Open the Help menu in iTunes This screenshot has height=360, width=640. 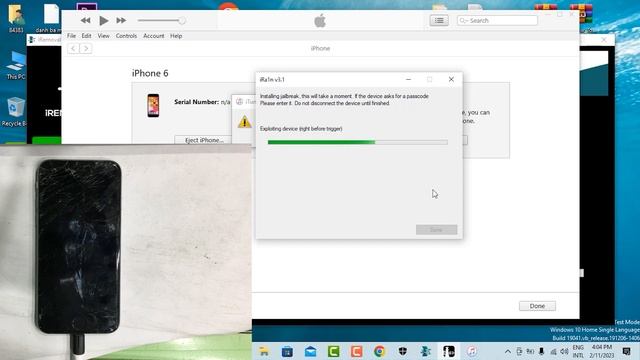[176, 36]
